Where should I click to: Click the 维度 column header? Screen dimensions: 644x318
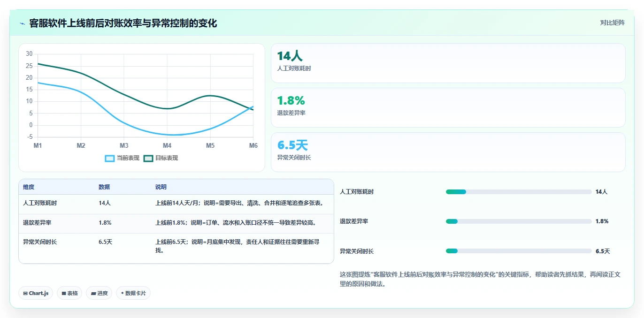29,187
